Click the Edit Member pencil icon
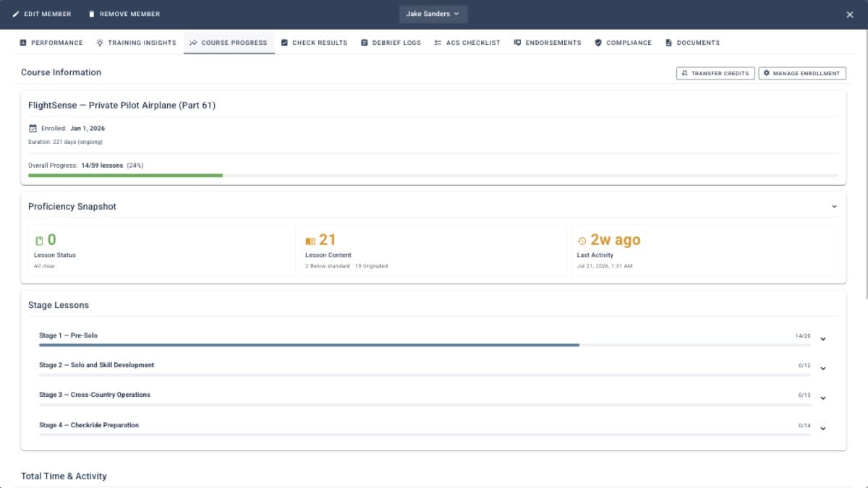 tap(16, 14)
